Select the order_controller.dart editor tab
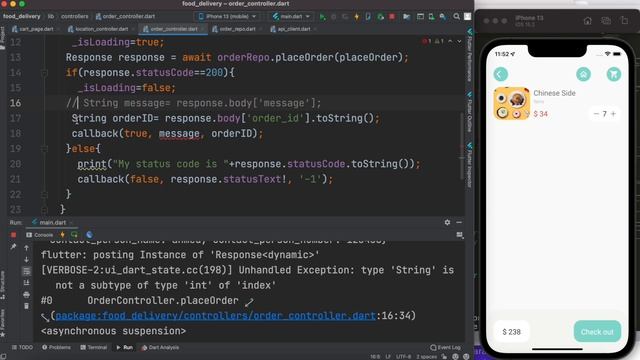Viewport: 640px width, 360px height. pos(173,29)
